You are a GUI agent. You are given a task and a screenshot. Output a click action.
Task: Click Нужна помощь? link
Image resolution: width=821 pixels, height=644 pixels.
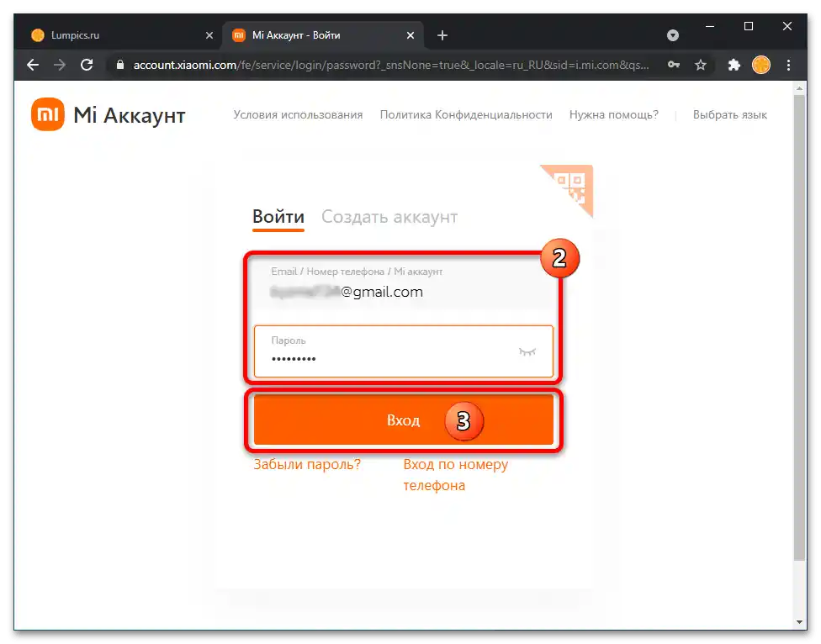coord(614,114)
